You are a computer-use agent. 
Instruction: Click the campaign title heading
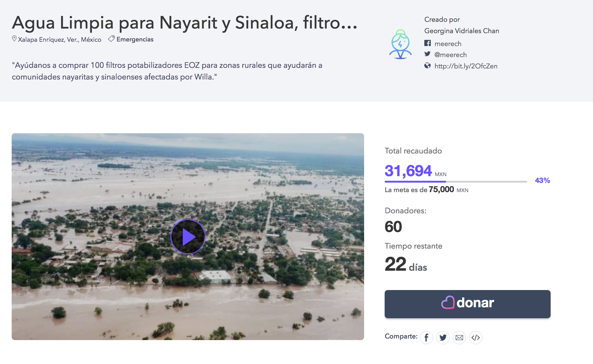coord(184,23)
